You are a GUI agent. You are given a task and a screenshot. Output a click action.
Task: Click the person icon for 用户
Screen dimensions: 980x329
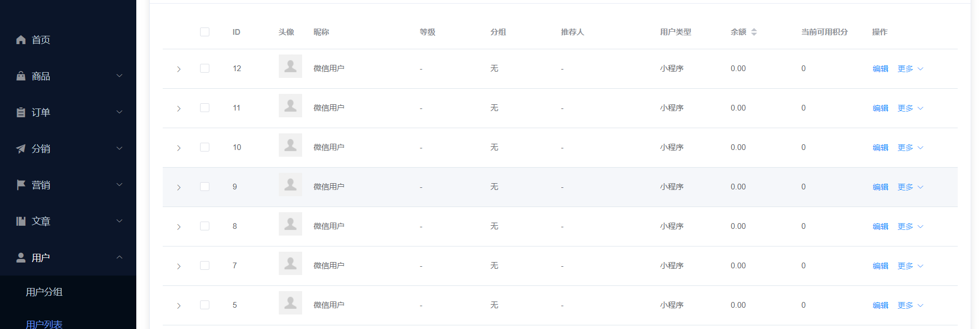tap(21, 257)
